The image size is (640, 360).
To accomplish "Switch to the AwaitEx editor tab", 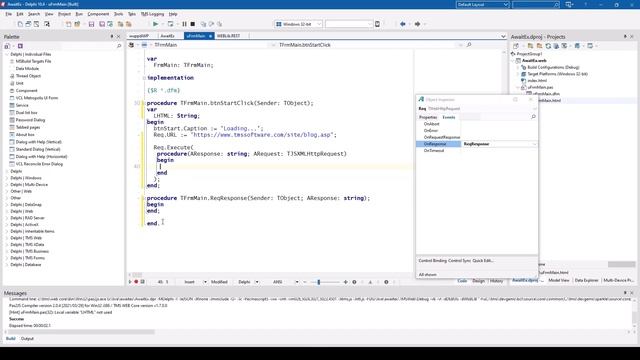I will point(167,36).
